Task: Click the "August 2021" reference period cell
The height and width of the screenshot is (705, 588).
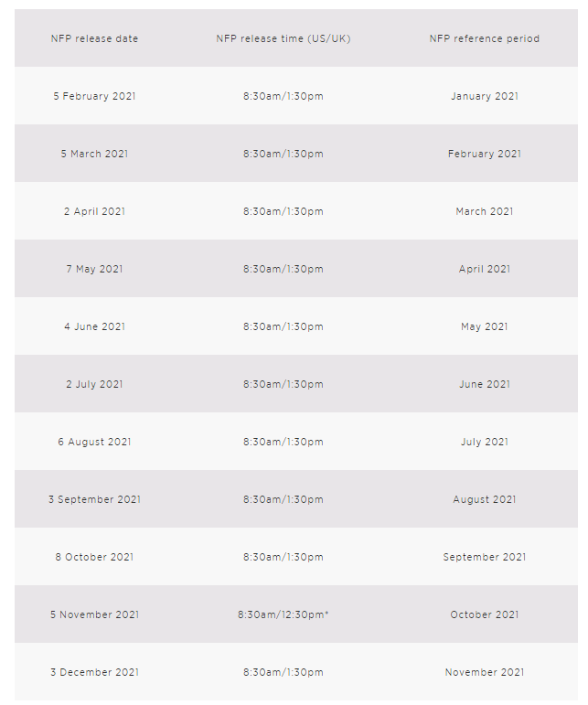Action: tap(484, 499)
